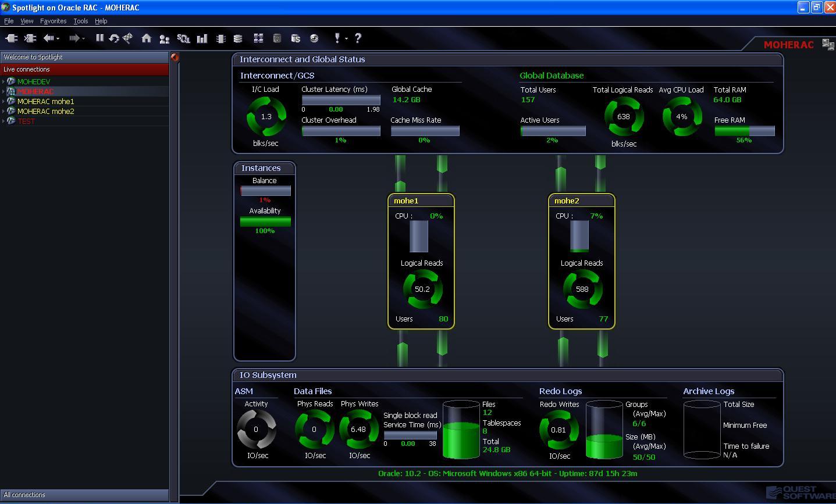The image size is (836, 504).
Task: Click the Connect plug icon in toolbar
Action: click(x=12, y=38)
